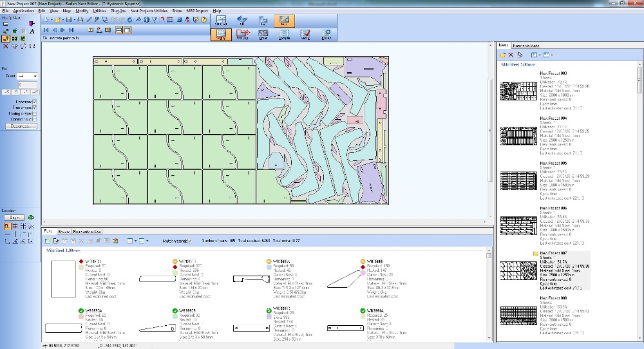644x349 pixels.
Task: Click the +45 rotation button
Action: coord(35,93)
